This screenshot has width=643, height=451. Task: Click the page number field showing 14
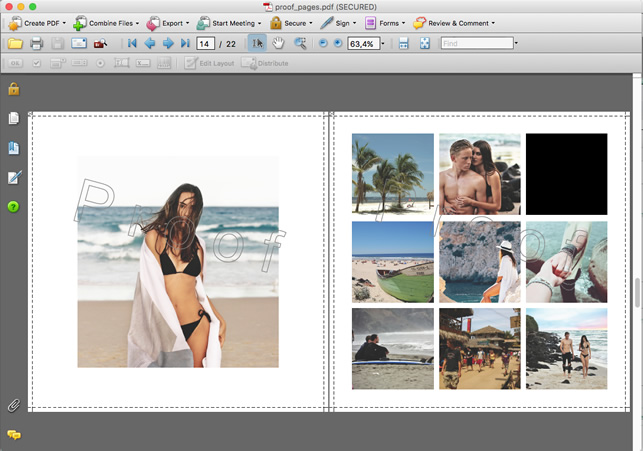pyautogui.click(x=205, y=43)
